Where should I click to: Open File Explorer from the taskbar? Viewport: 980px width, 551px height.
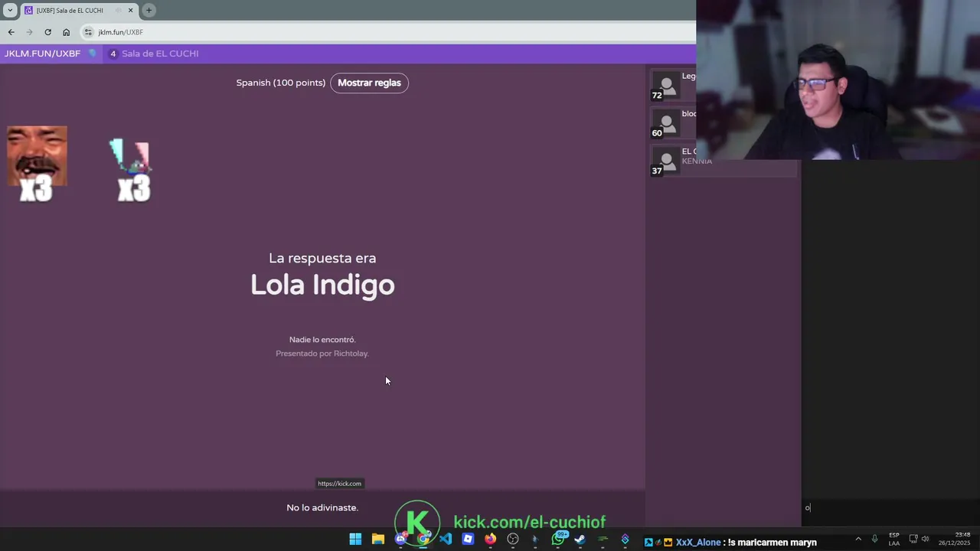377,540
